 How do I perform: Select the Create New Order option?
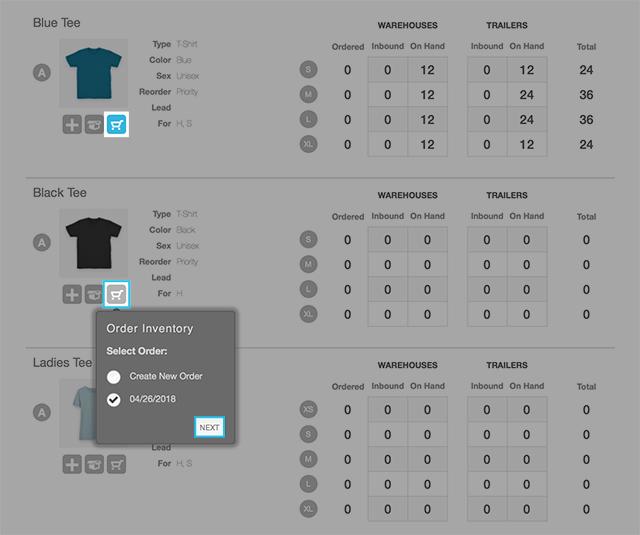pos(114,376)
